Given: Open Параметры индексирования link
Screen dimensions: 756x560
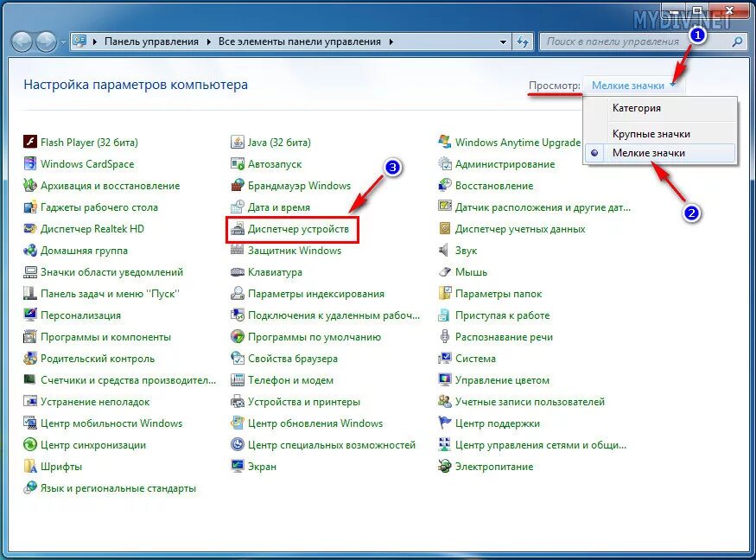Looking at the screenshot, I should [316, 294].
